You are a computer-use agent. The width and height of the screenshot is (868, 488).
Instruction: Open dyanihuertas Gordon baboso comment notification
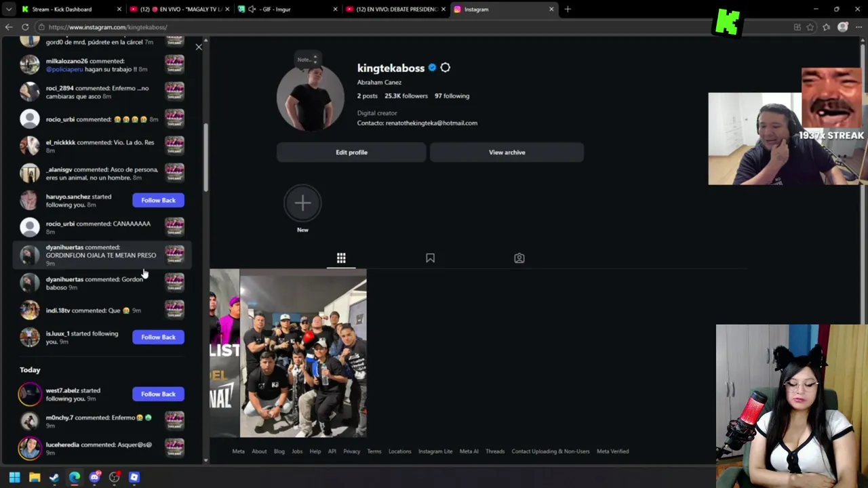coord(102,283)
